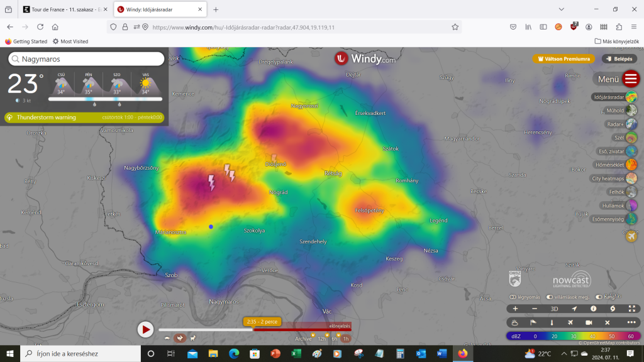Select the Hőmérséklet temperature layer
Image resolution: width=644 pixels, height=362 pixels.
click(x=631, y=165)
